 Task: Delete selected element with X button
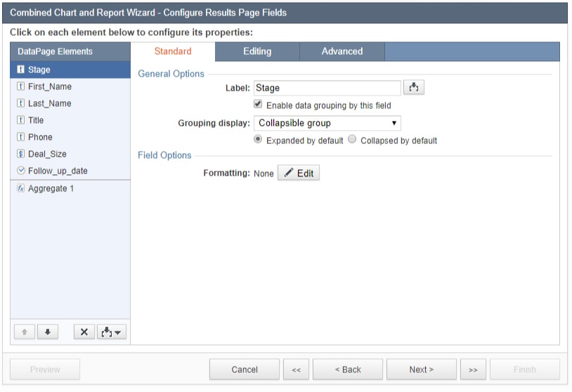pyautogui.click(x=84, y=332)
